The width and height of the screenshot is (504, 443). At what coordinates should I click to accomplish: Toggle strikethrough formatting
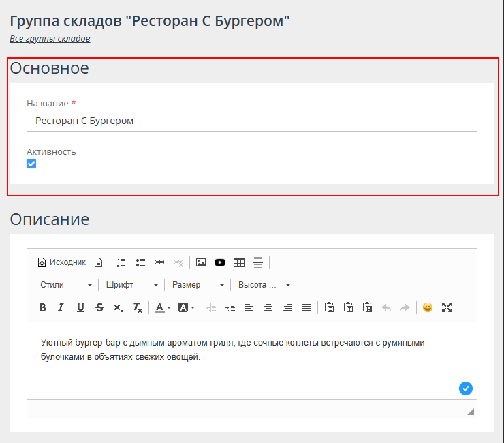(99, 308)
